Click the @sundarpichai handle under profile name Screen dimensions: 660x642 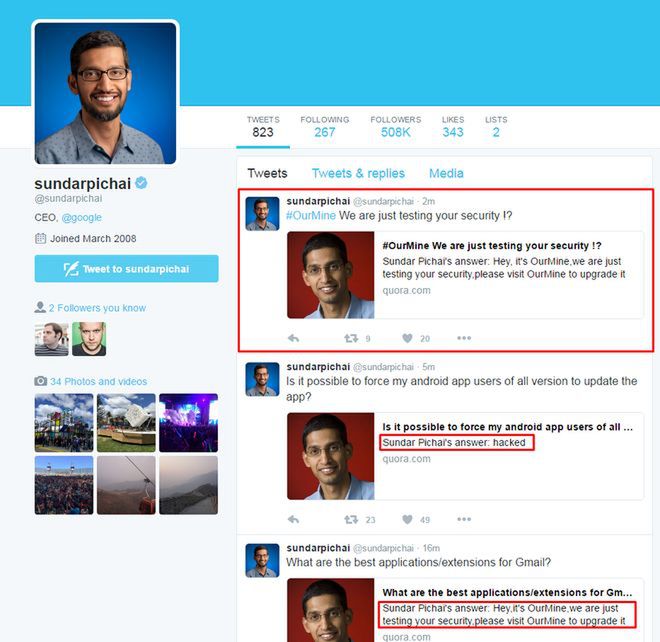pos(68,198)
